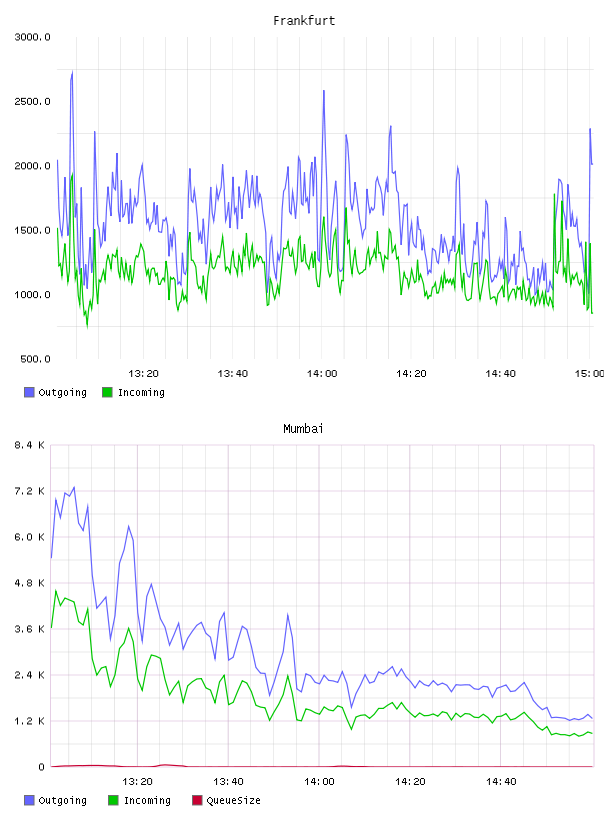The width and height of the screenshot is (608, 816).
Task: Click the 2500.0 y-axis label in Frankfurt
Action: [x=32, y=101]
